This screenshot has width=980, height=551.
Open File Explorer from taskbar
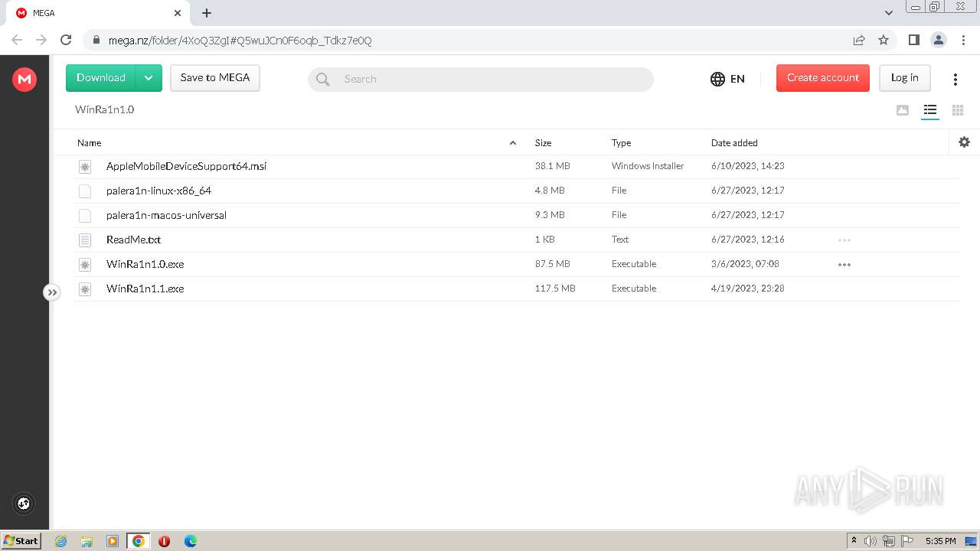pyautogui.click(x=87, y=541)
